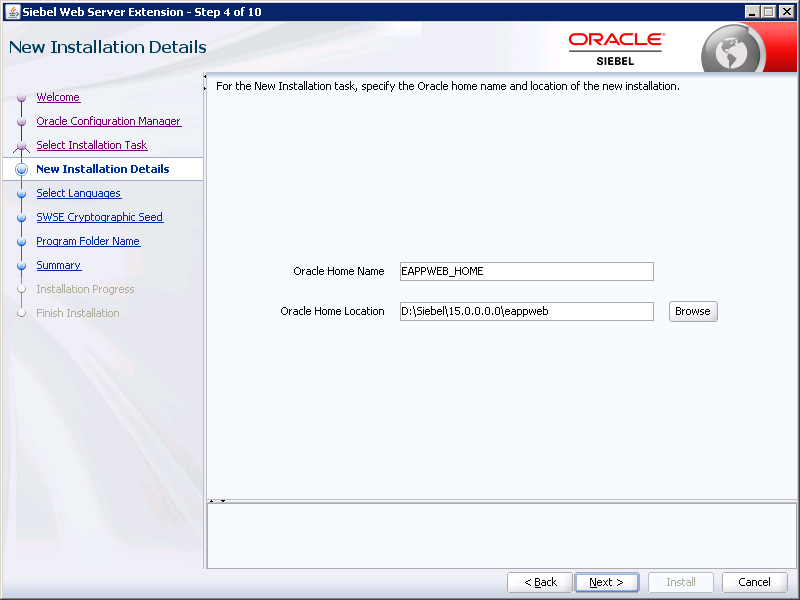The image size is (800, 600).
Task: Click the Java icon in title bar
Action: click(x=12, y=11)
